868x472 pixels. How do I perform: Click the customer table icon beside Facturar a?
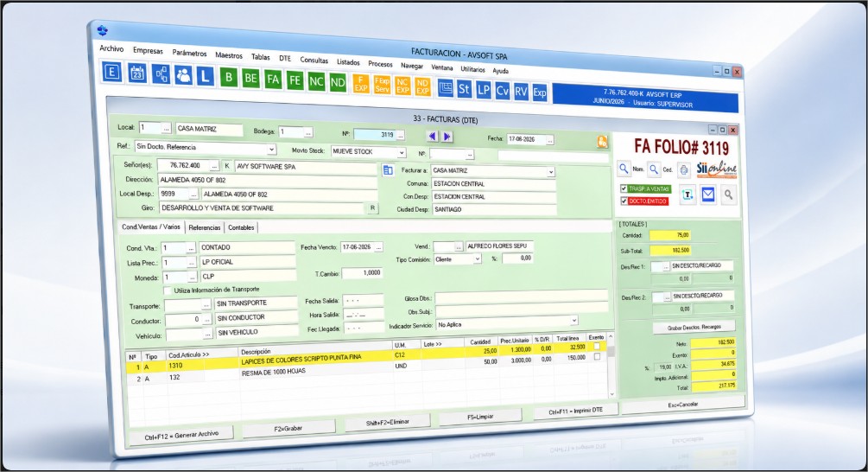388,170
